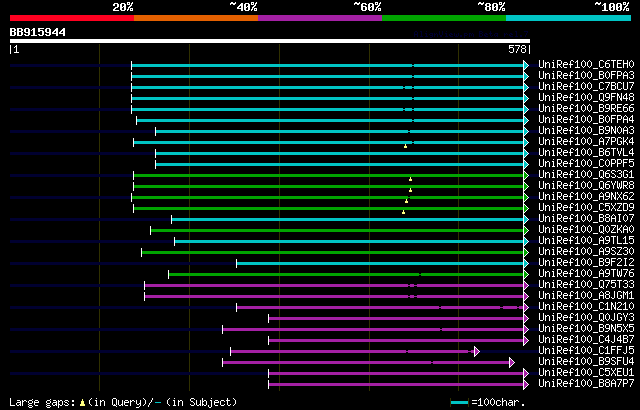Open the UniRef100_C5XZD9 hit label
Image resolution: width=640 pixels, height=410 pixels.
pyautogui.click(x=586, y=208)
